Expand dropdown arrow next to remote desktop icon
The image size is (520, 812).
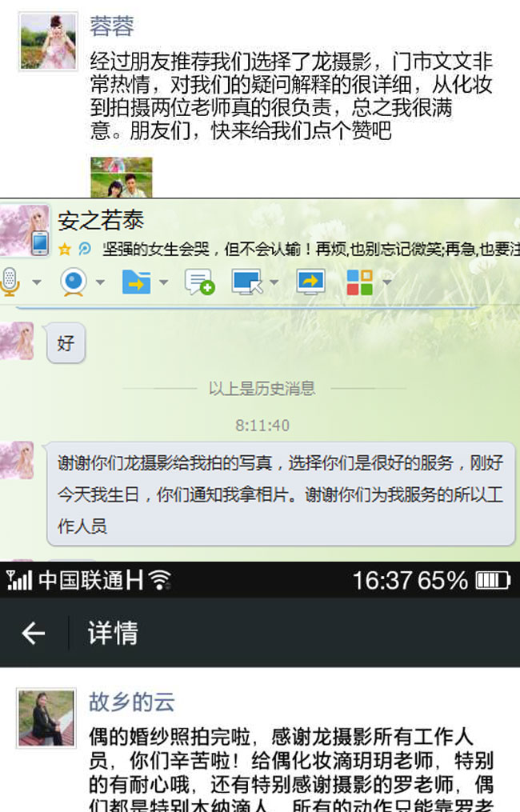(x=274, y=282)
